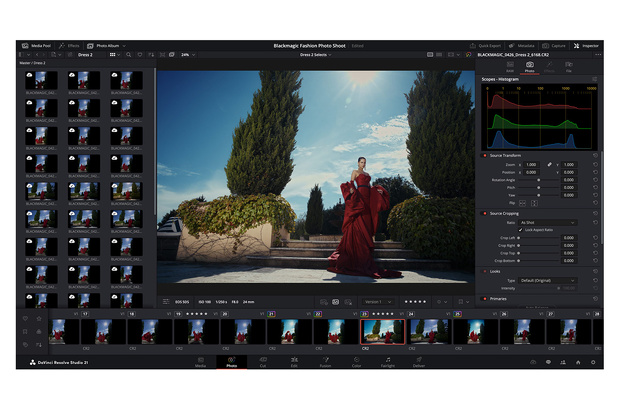Image resolution: width=640 pixels, height=412 pixels.
Task: Toggle the Looks section enable dot
Action: (x=485, y=272)
